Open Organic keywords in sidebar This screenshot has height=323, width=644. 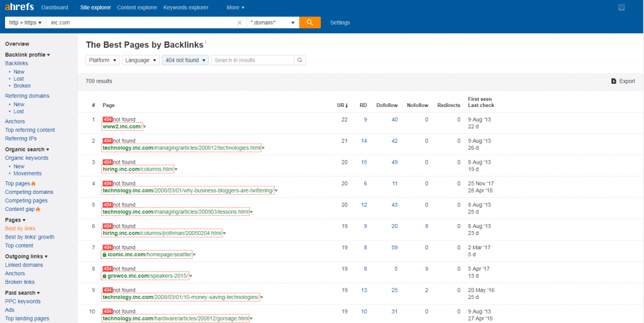26,158
